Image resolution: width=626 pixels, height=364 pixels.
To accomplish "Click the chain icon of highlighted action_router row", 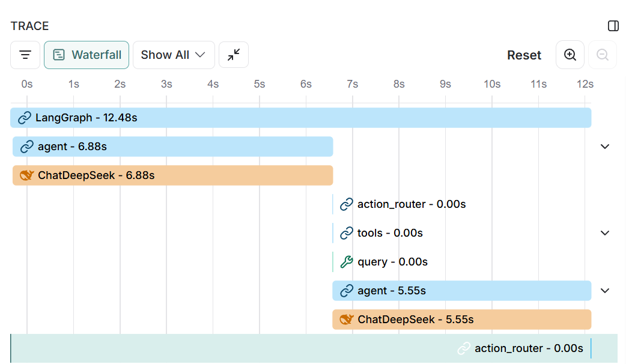I will tap(464, 348).
